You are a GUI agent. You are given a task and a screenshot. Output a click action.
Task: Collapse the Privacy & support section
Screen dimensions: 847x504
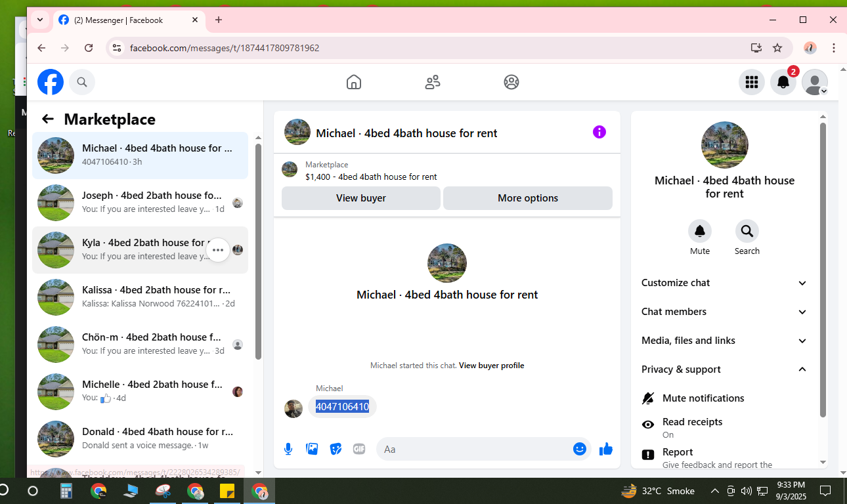pos(724,369)
